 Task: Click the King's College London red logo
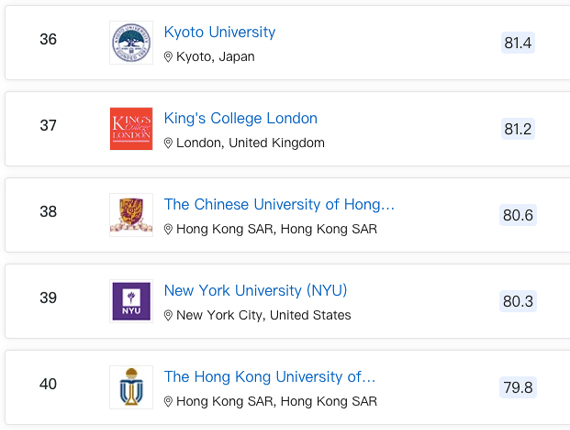coord(131,129)
